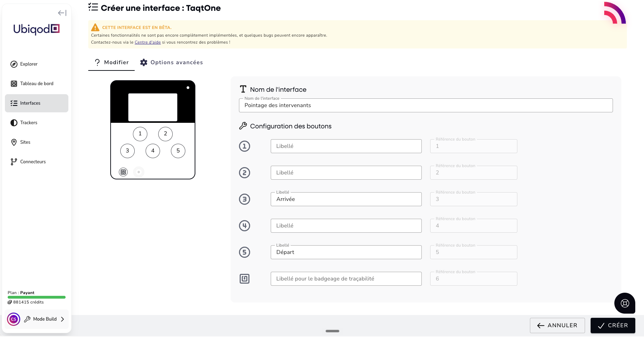Open Tableau de bord from sidebar
The image size is (644, 337).
[37, 84]
